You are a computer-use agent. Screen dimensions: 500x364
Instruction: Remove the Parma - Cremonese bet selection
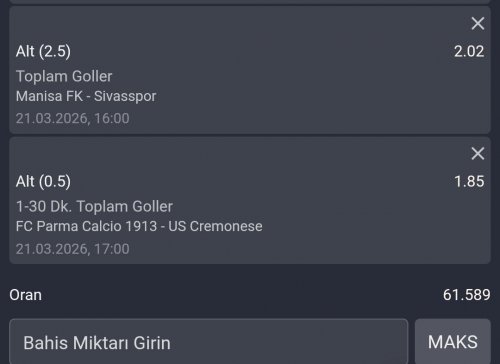tap(478, 154)
